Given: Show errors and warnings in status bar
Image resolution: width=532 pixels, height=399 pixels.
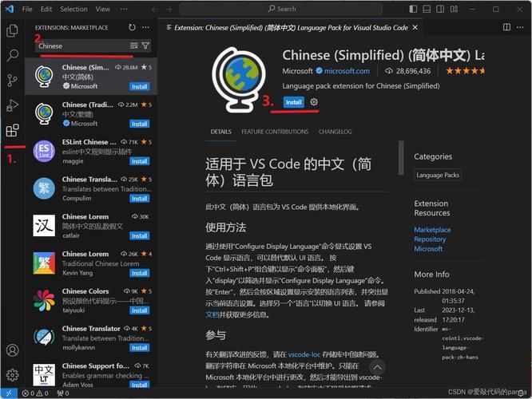Looking at the screenshot, I should tap(35, 393).
